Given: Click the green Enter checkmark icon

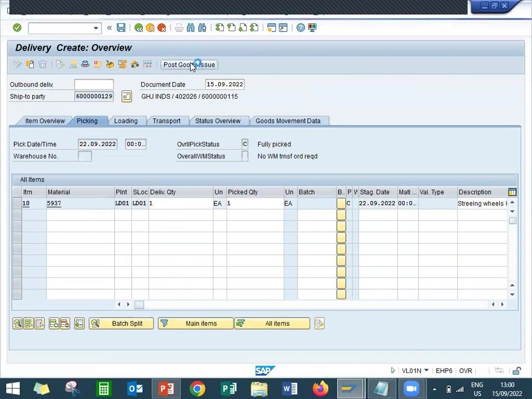Looking at the screenshot, I should pyautogui.click(x=17, y=28).
